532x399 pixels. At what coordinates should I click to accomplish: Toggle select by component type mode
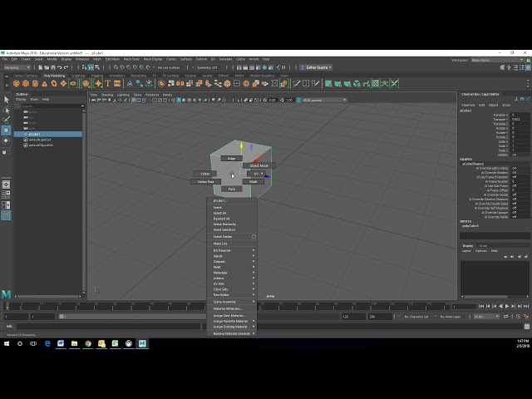(x=97, y=67)
